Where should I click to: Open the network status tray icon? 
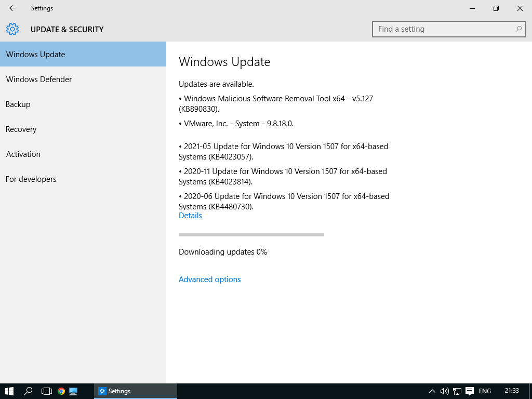(x=457, y=391)
